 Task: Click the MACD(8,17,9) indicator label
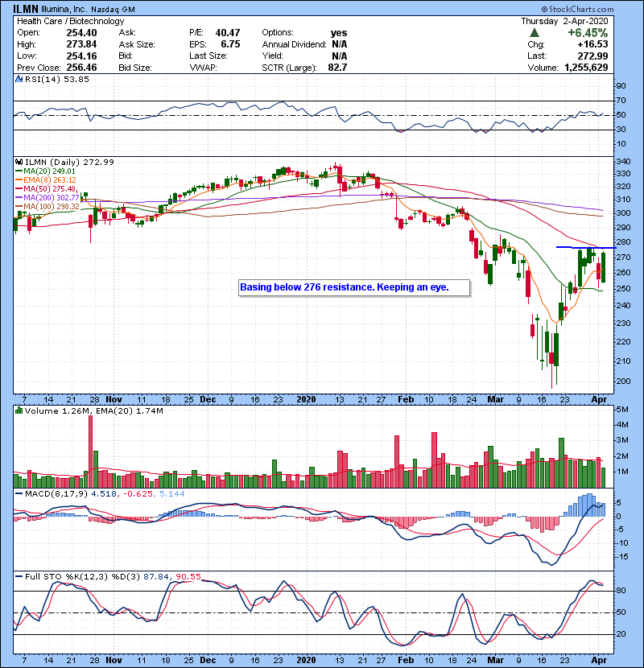pyautogui.click(x=56, y=494)
